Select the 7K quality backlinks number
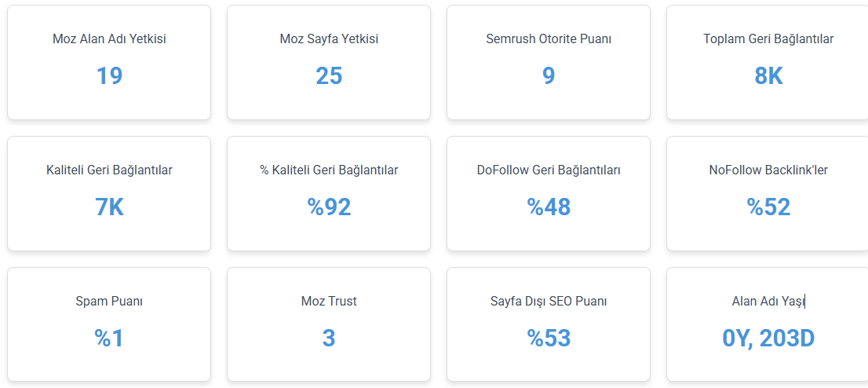This screenshot has width=868, height=388. point(109,207)
